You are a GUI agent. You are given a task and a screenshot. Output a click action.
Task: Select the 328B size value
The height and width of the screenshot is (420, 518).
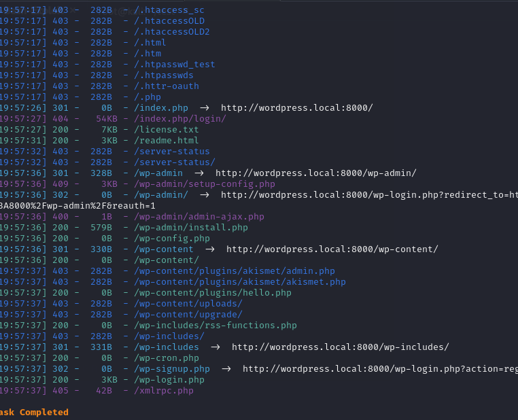coord(101,173)
